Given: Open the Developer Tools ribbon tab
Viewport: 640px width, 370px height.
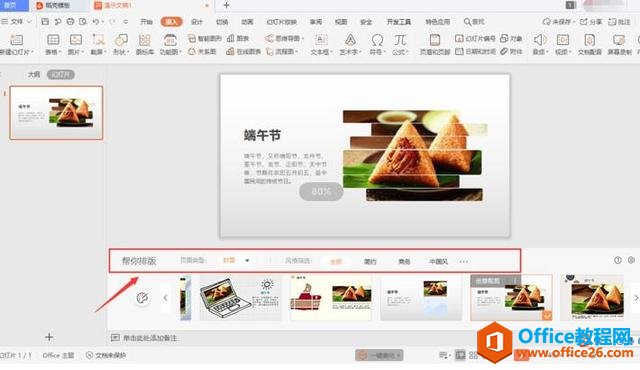Looking at the screenshot, I should (x=399, y=22).
